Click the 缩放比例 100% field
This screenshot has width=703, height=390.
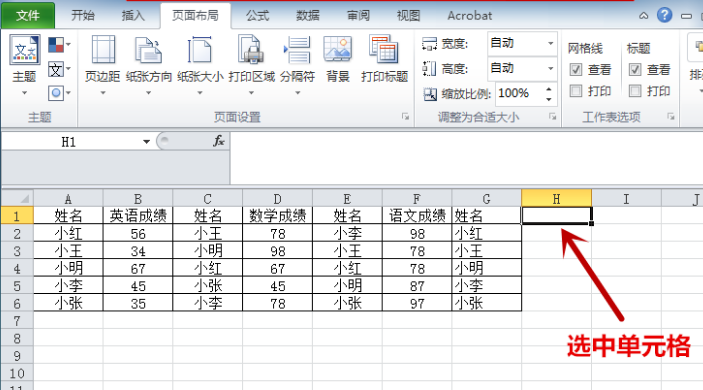click(520, 93)
